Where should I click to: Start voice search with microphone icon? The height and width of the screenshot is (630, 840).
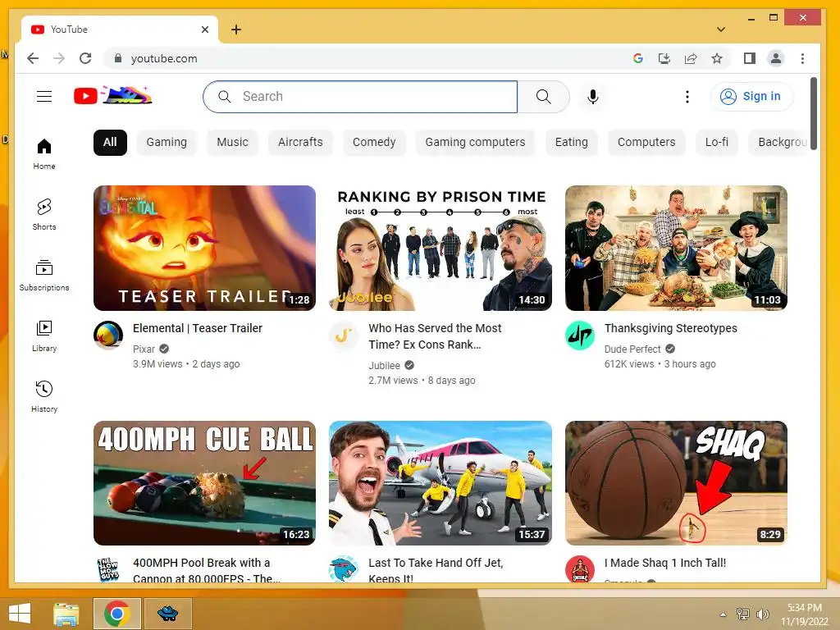coord(592,97)
